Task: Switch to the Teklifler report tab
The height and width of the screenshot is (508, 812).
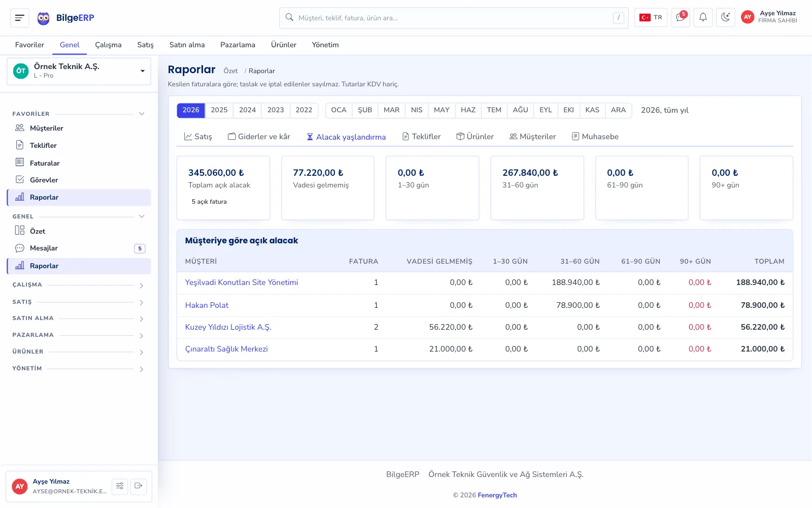Action: 421,137
